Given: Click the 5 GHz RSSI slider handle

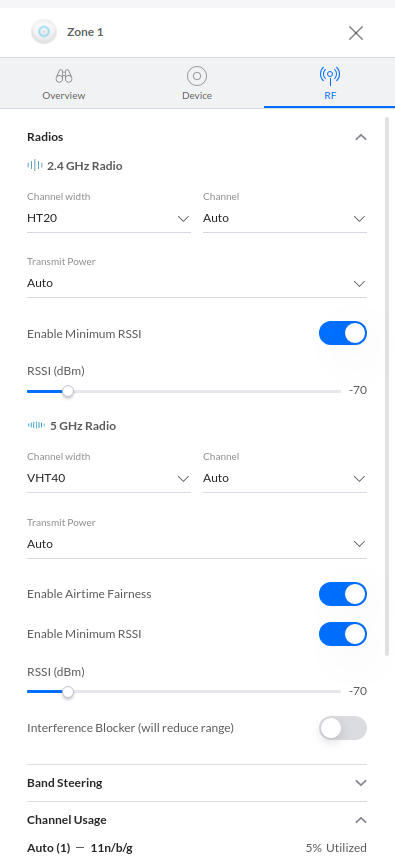Looking at the screenshot, I should (68, 692).
